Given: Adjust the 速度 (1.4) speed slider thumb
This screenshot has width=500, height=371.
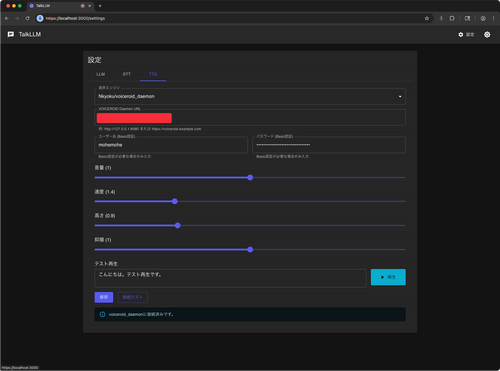Looking at the screenshot, I should click(175, 201).
